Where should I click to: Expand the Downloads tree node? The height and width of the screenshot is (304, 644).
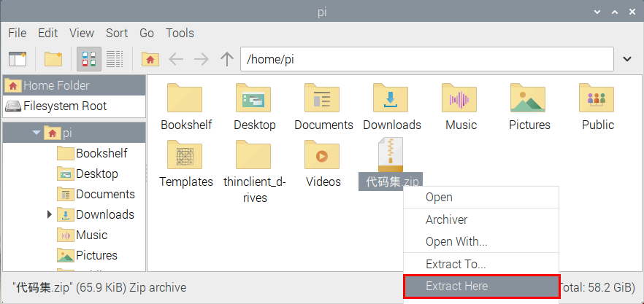(x=50, y=214)
